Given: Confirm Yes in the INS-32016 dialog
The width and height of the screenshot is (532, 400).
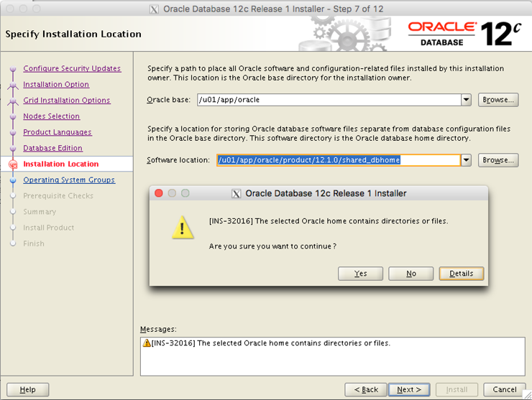Looking at the screenshot, I should [360, 274].
